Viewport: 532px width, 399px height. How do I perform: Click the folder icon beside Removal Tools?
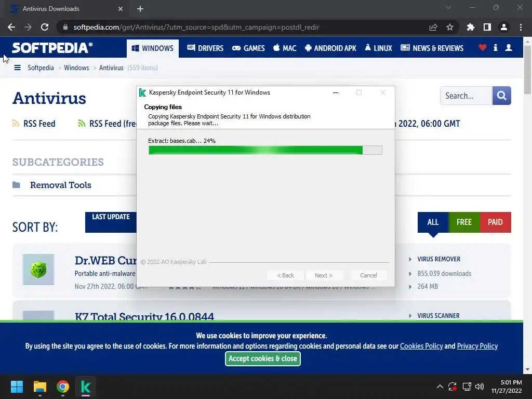pyautogui.click(x=16, y=185)
